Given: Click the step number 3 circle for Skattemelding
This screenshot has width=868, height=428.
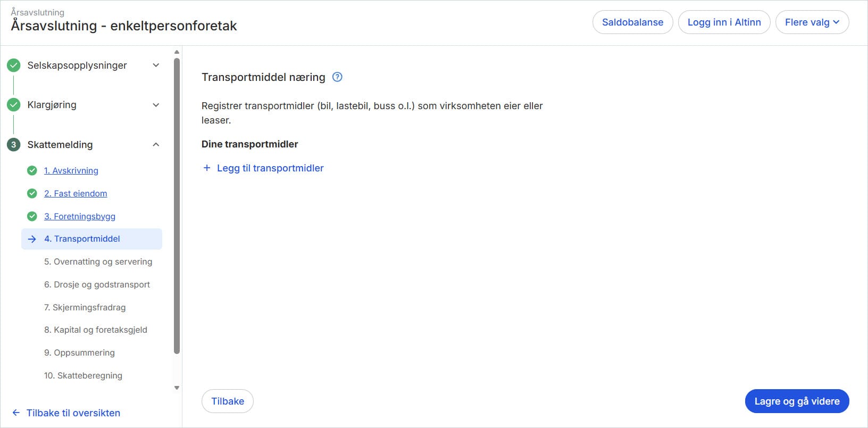Looking at the screenshot, I should [13, 144].
